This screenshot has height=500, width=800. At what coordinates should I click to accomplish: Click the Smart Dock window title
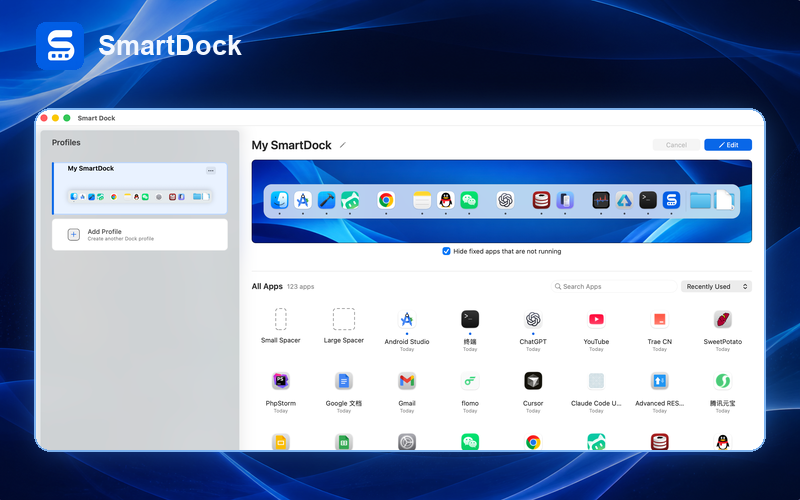coord(96,118)
